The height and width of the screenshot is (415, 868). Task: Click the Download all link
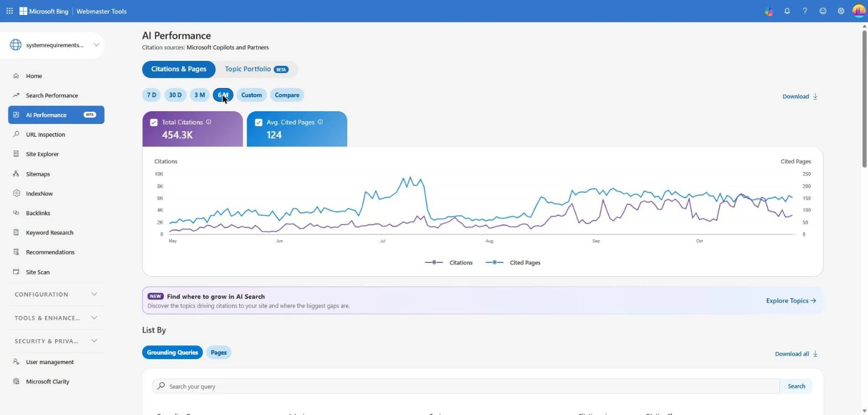click(796, 354)
